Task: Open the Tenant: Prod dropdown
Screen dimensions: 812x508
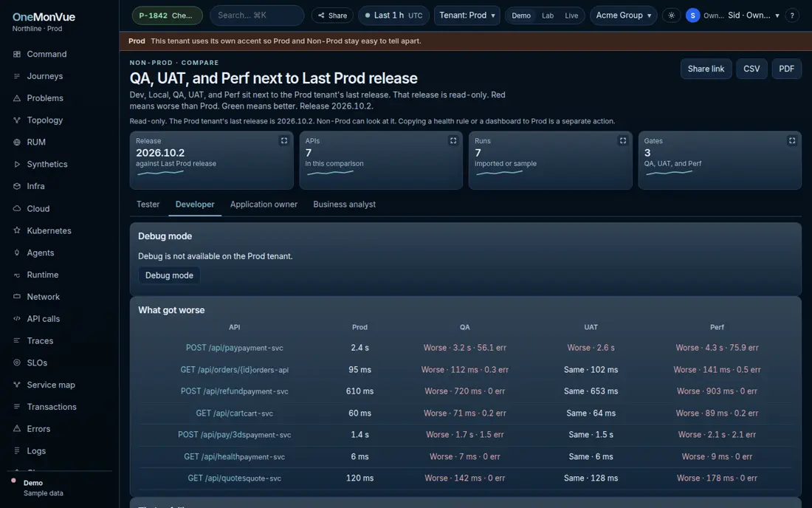Action: coord(467,16)
